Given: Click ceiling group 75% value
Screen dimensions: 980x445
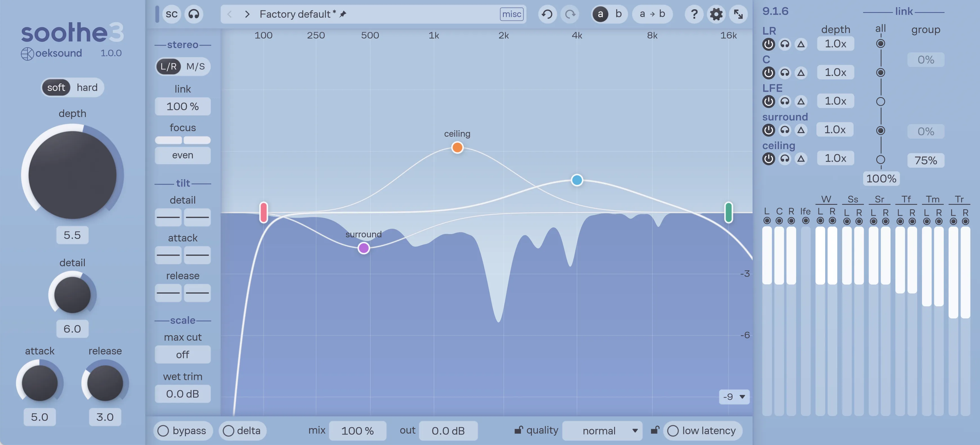Looking at the screenshot, I should [926, 161].
